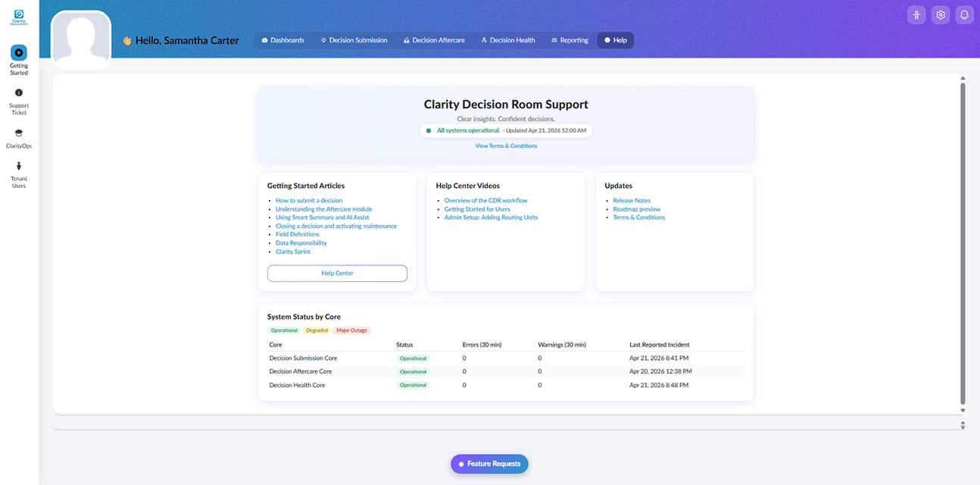Click the 'Warnings (30 min)' column header
This screenshot has height=485, width=980.
(562, 345)
